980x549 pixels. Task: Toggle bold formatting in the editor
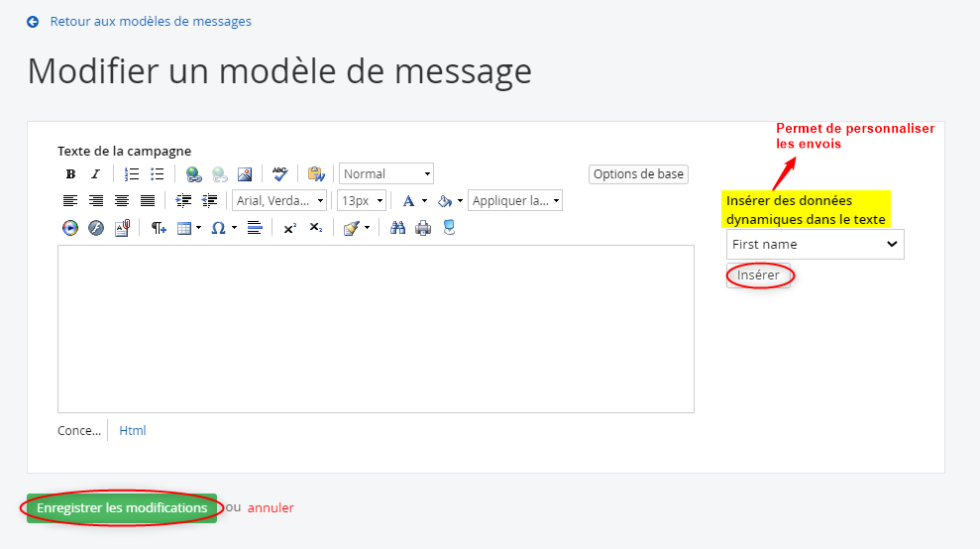click(70, 174)
